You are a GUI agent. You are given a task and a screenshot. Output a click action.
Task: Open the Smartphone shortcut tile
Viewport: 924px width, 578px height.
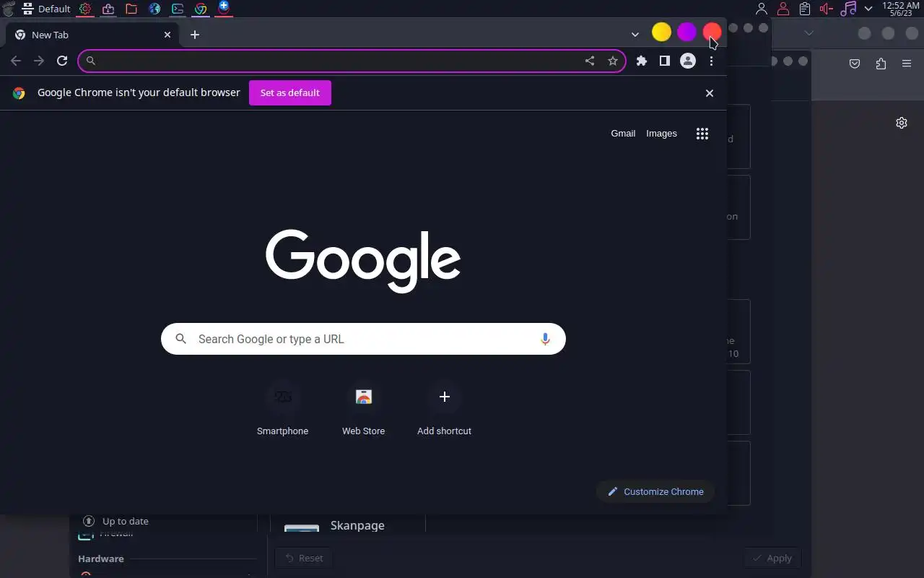(283, 409)
